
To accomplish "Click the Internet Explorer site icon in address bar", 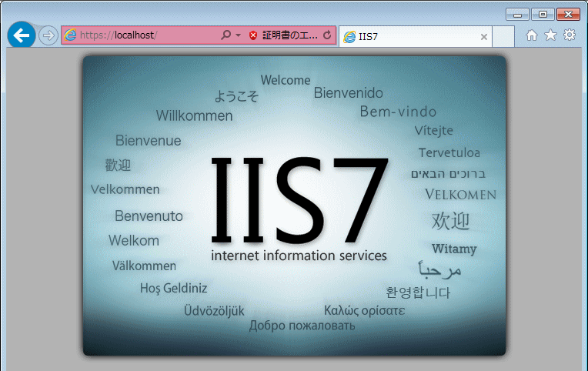I will coord(70,35).
